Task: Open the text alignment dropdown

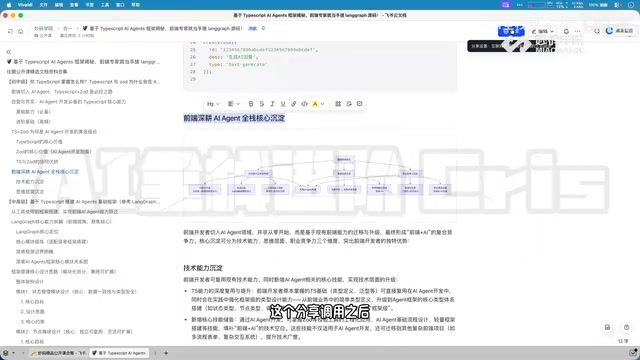Action: click(233, 104)
